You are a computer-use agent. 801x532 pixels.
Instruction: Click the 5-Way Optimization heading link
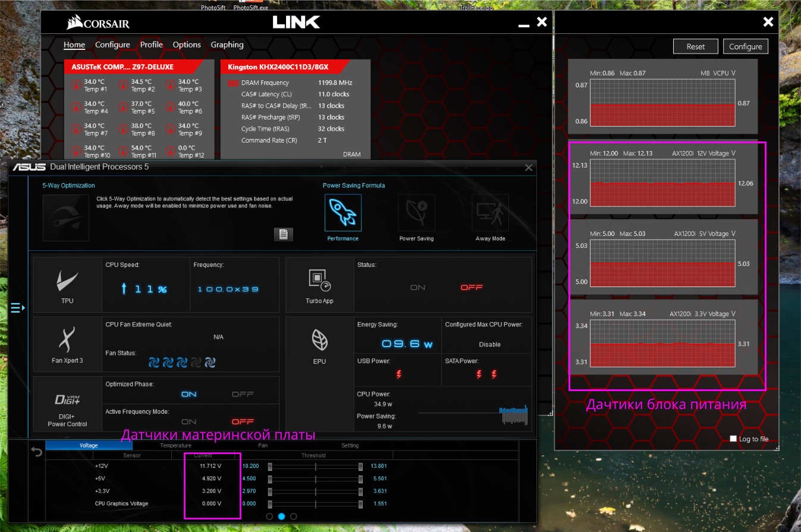point(70,185)
